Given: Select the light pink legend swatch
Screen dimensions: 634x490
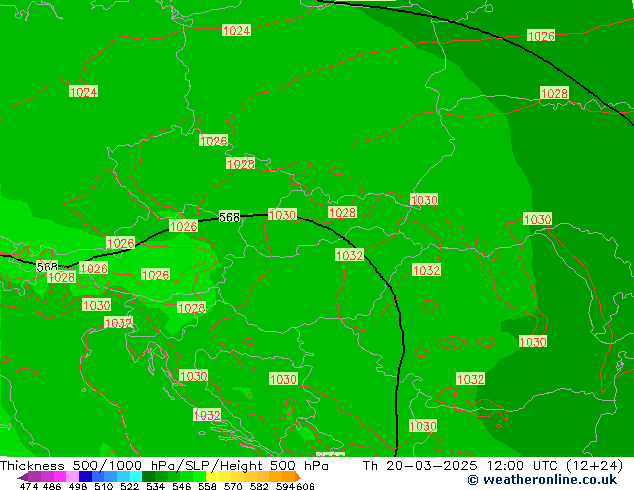Looking at the screenshot, I should point(72,476).
